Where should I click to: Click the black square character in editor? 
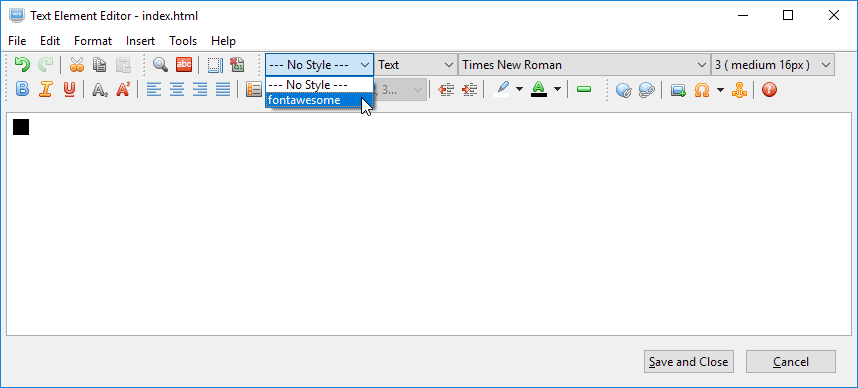21,126
